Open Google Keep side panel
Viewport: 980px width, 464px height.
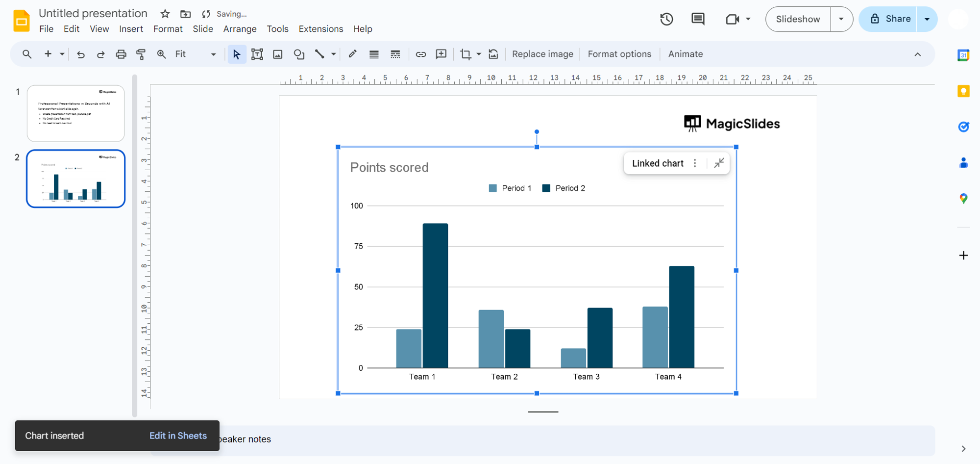(963, 91)
